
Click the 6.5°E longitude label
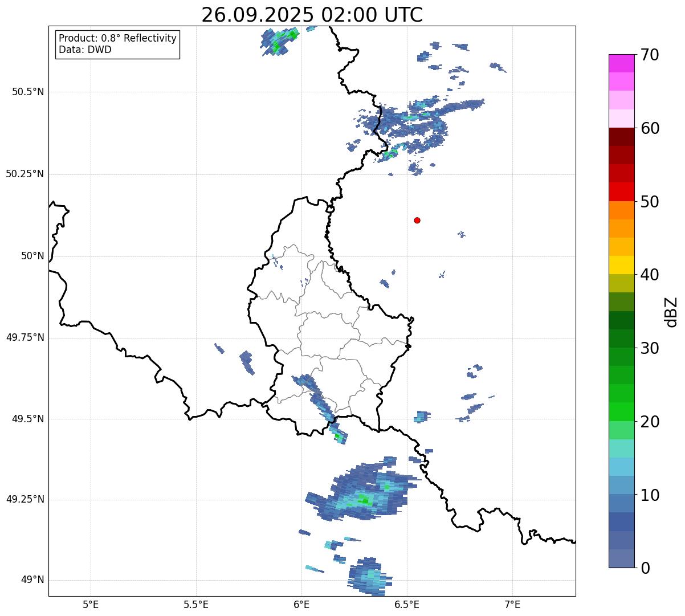click(x=407, y=604)
